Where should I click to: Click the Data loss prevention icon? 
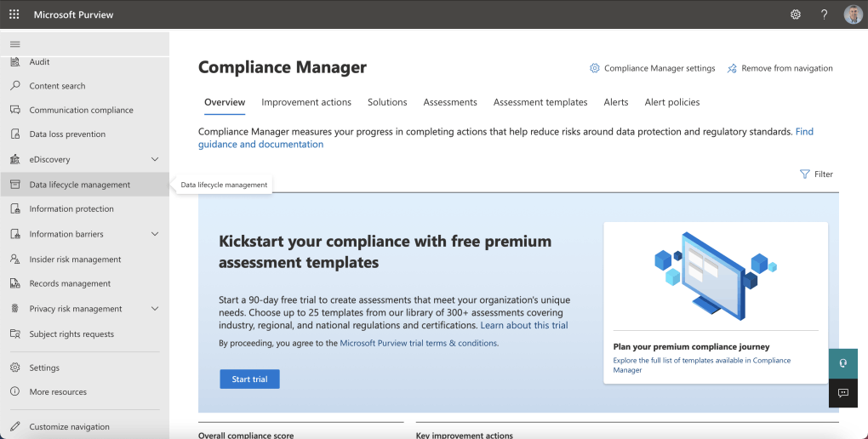[14, 134]
